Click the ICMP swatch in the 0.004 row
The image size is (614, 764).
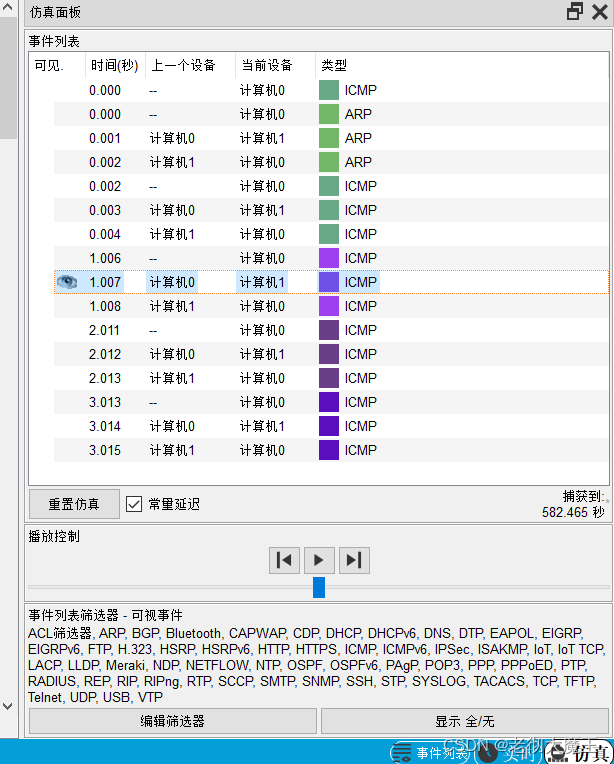(329, 234)
